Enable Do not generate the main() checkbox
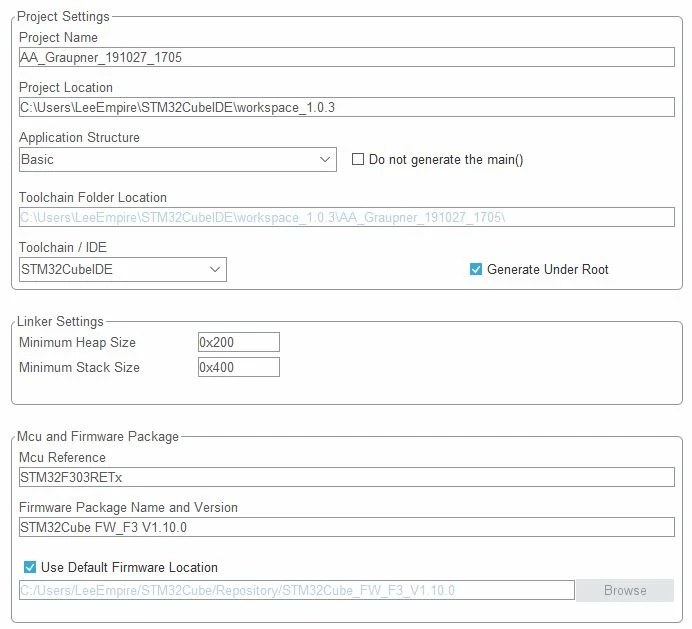The height and width of the screenshot is (629, 692). click(357, 159)
